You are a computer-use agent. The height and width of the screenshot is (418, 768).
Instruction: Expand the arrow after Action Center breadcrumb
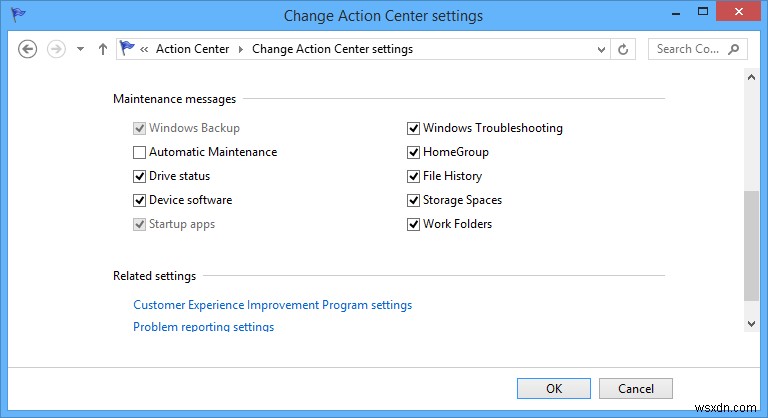pyautogui.click(x=240, y=49)
